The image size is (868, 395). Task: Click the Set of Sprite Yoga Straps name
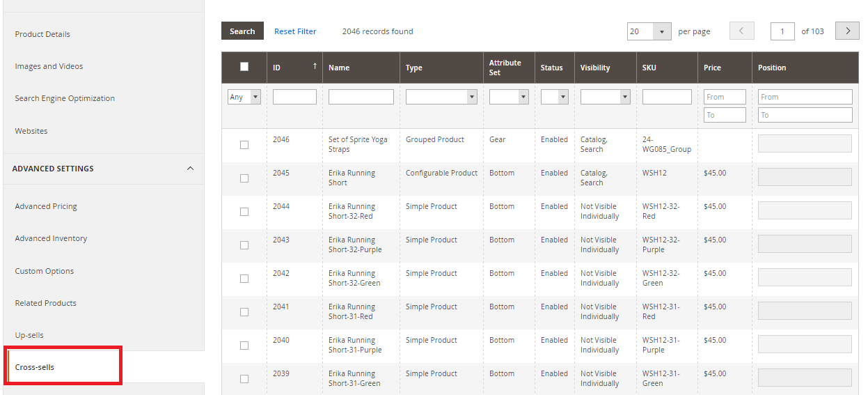(358, 144)
